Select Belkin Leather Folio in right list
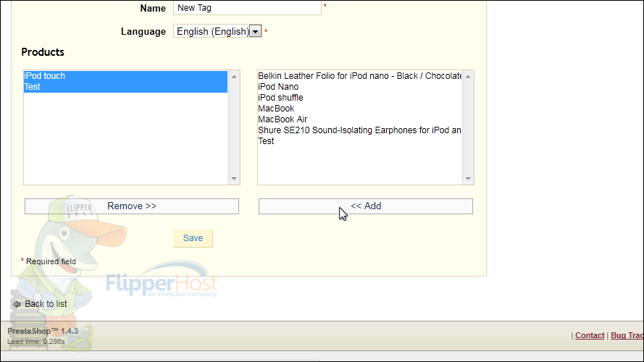 (x=360, y=76)
